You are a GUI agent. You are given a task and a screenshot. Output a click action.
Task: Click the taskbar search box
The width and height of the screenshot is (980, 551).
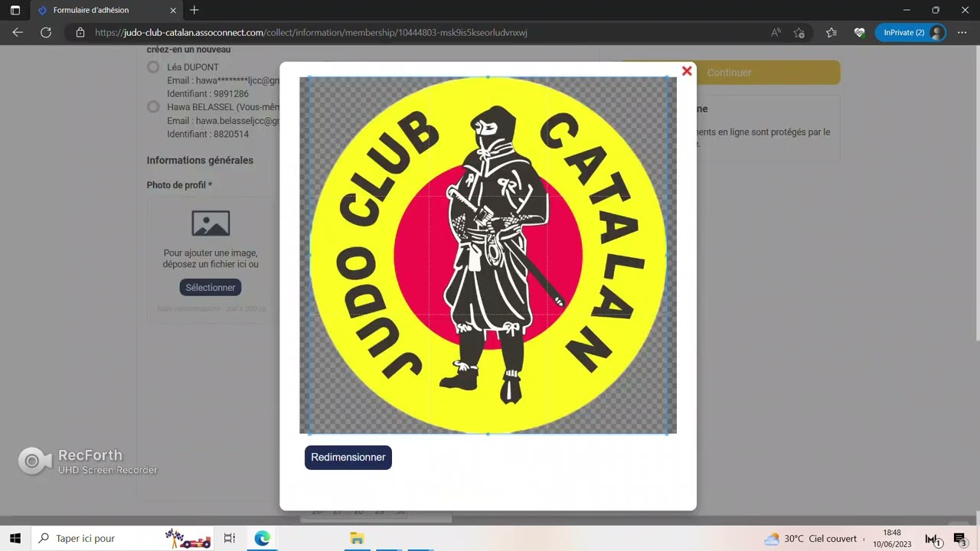tap(122, 539)
